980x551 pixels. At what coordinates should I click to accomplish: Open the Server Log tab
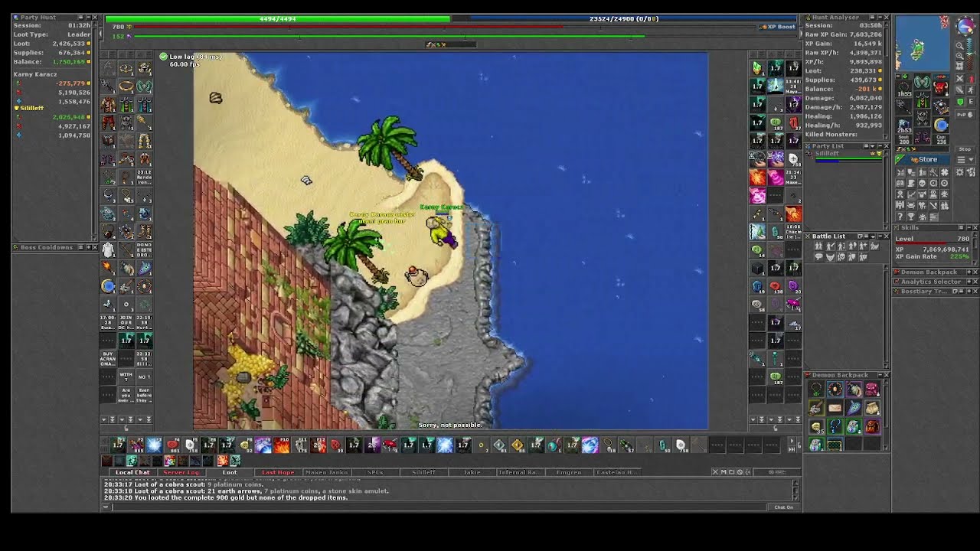[x=181, y=472]
